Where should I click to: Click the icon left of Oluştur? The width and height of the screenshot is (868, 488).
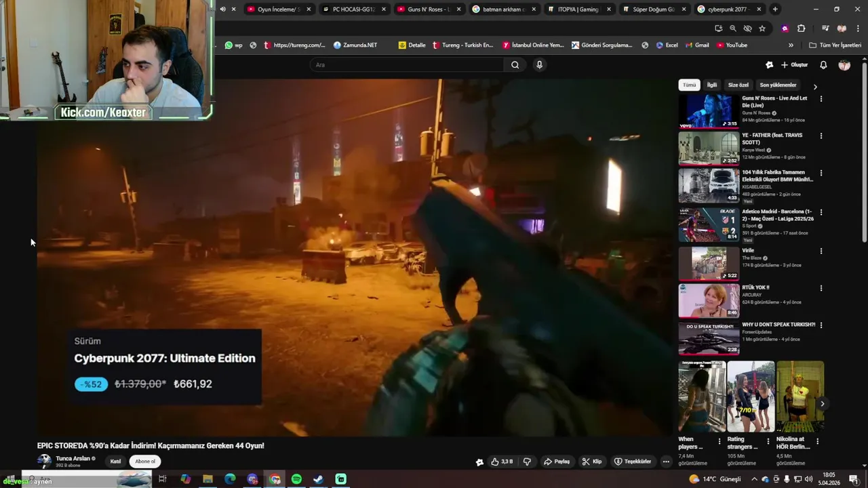769,65
